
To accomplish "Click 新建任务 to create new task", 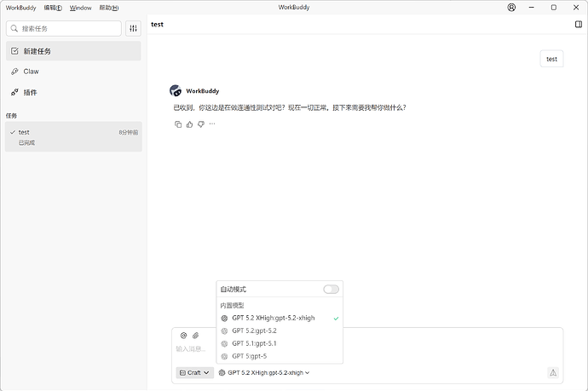I will click(73, 51).
